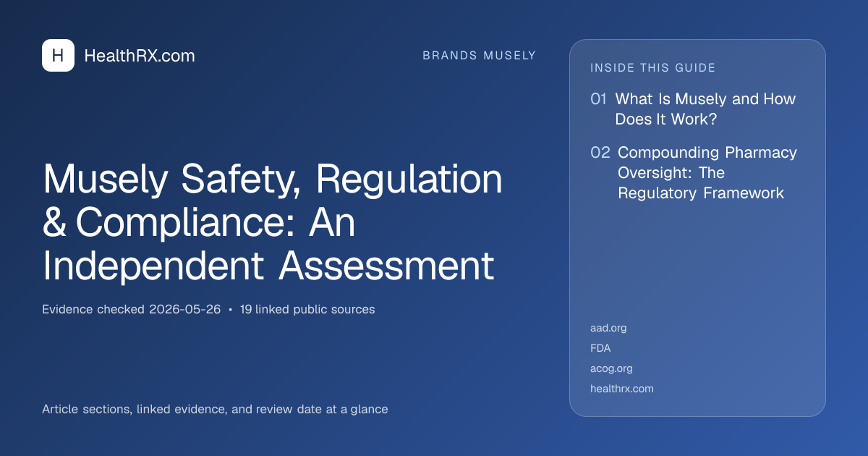Click the headline 'Musely Safety, Regulation & Compliance'
Viewport: 868px width, 456px height.
coord(273,223)
